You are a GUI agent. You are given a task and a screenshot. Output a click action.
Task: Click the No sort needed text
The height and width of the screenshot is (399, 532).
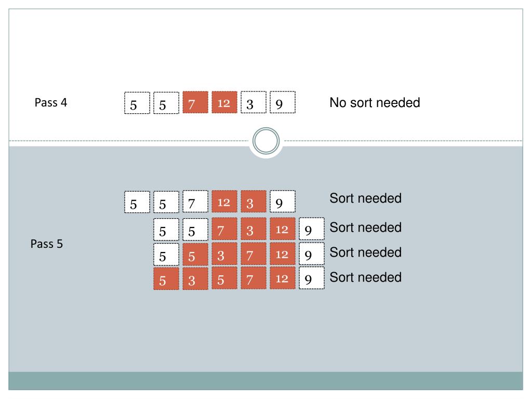[375, 102]
